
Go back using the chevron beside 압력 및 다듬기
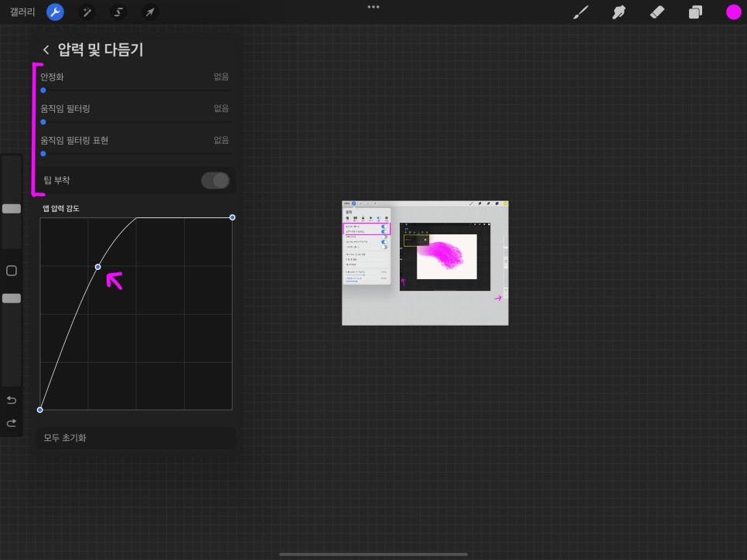46,50
